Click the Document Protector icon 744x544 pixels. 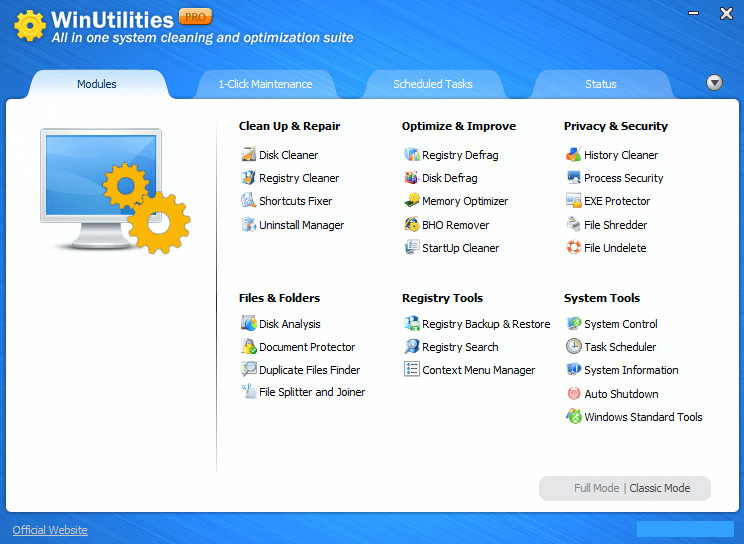click(x=249, y=347)
